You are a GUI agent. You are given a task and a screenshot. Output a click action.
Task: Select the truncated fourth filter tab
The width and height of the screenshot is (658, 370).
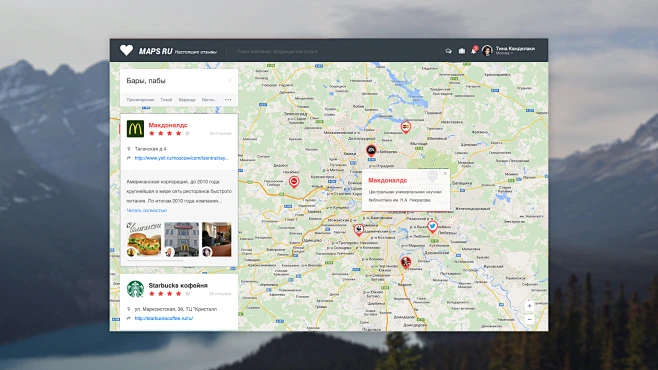(209, 100)
